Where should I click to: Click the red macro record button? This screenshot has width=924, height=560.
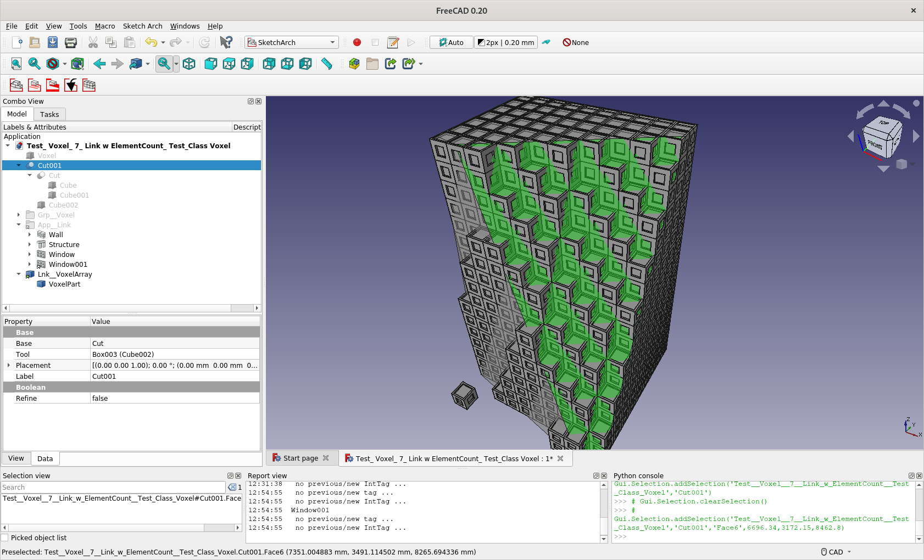(357, 42)
